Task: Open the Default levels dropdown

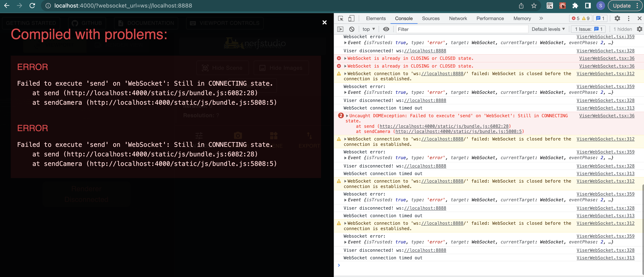Action: [548, 29]
